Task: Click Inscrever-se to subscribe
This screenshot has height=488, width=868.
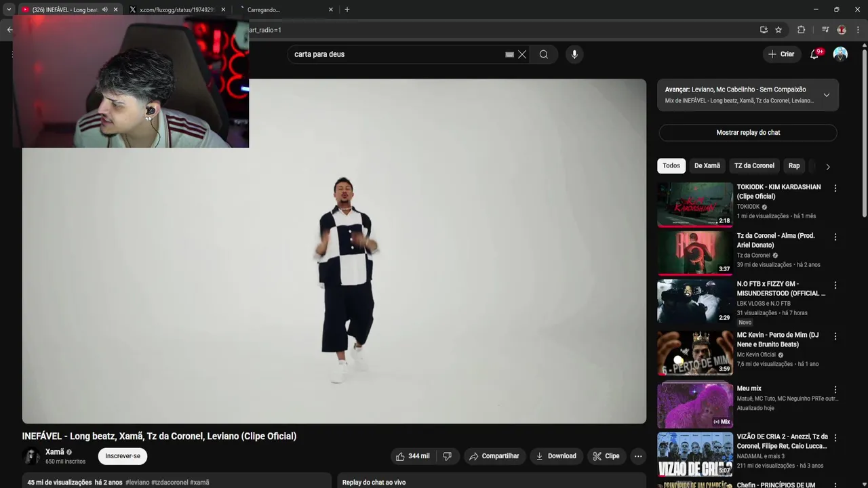Action: pyautogui.click(x=123, y=456)
